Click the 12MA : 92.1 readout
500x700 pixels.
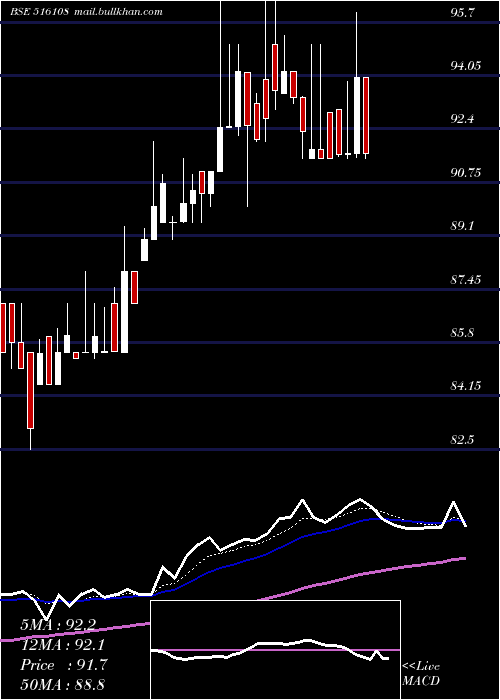pos(62,645)
